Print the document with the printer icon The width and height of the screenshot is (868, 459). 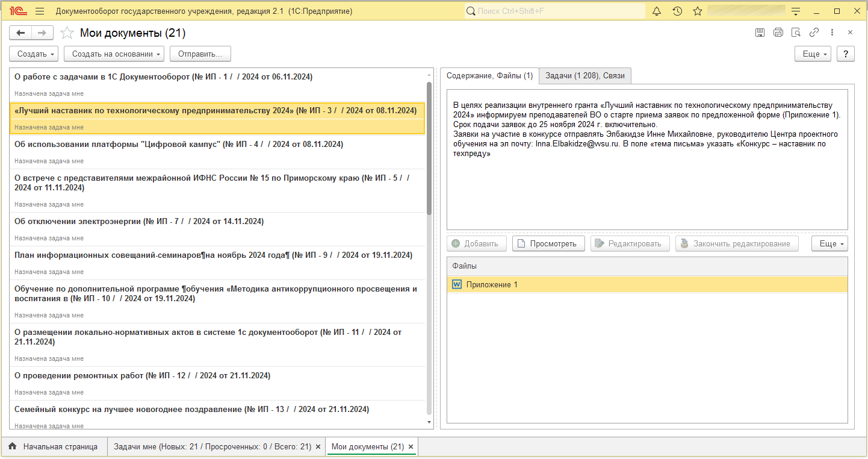778,33
